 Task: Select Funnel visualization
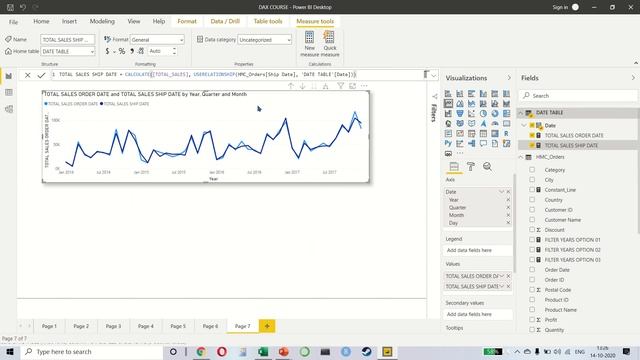point(460,113)
